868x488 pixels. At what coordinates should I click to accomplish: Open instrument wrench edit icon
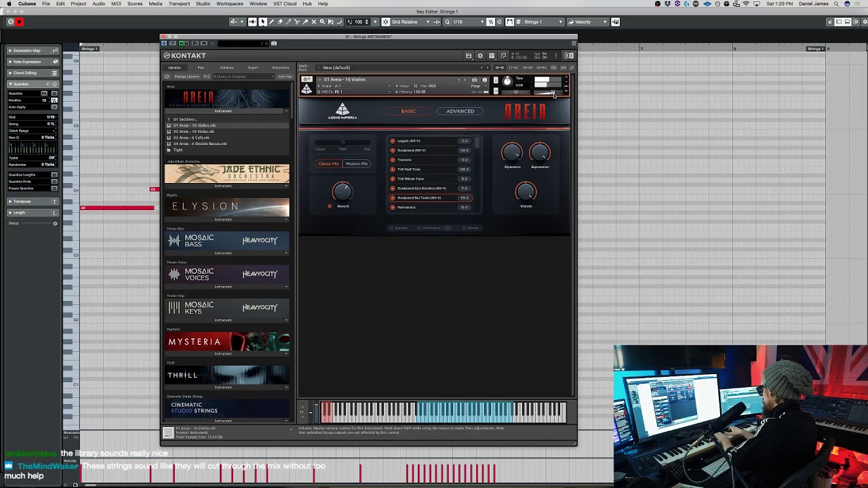(x=307, y=79)
